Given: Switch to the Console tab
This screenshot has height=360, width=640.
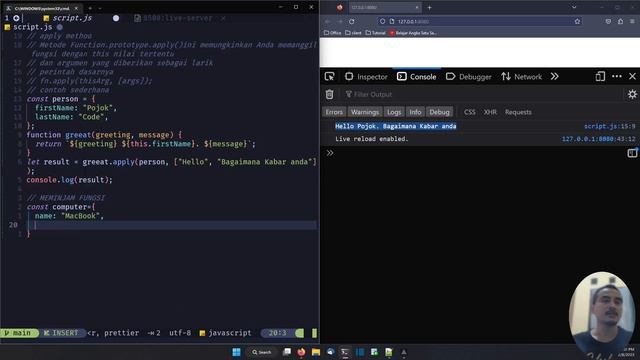Looking at the screenshot, I should [417, 76].
